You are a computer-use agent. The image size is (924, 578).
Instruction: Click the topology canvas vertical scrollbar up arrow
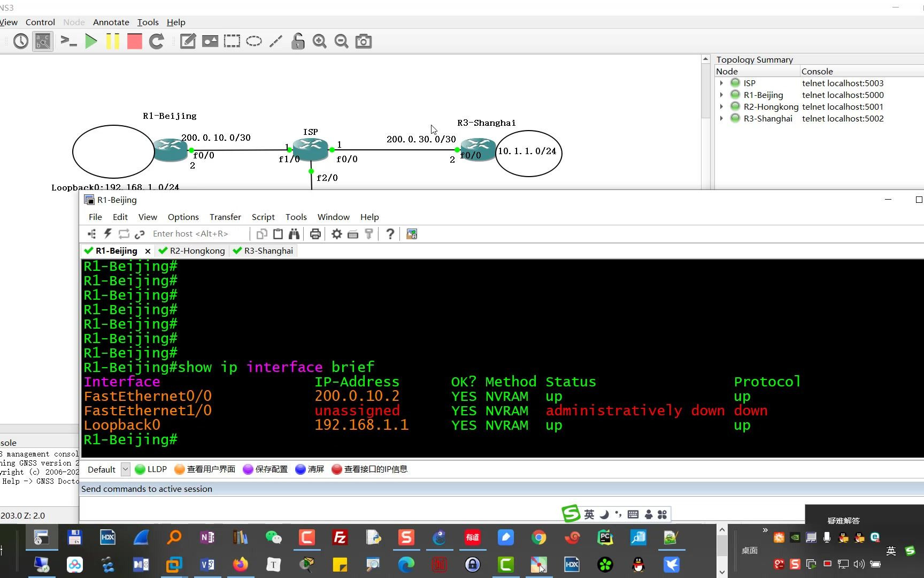(x=705, y=59)
